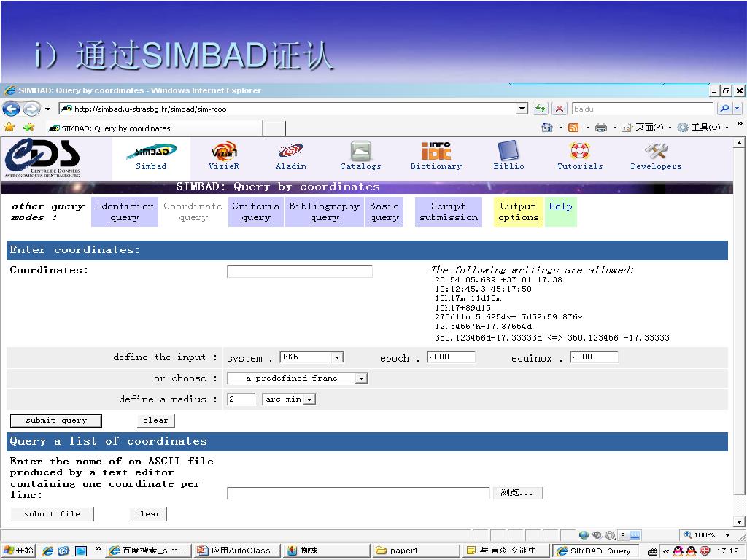Click the submit file button
This screenshot has height=560, width=747.
[52, 514]
